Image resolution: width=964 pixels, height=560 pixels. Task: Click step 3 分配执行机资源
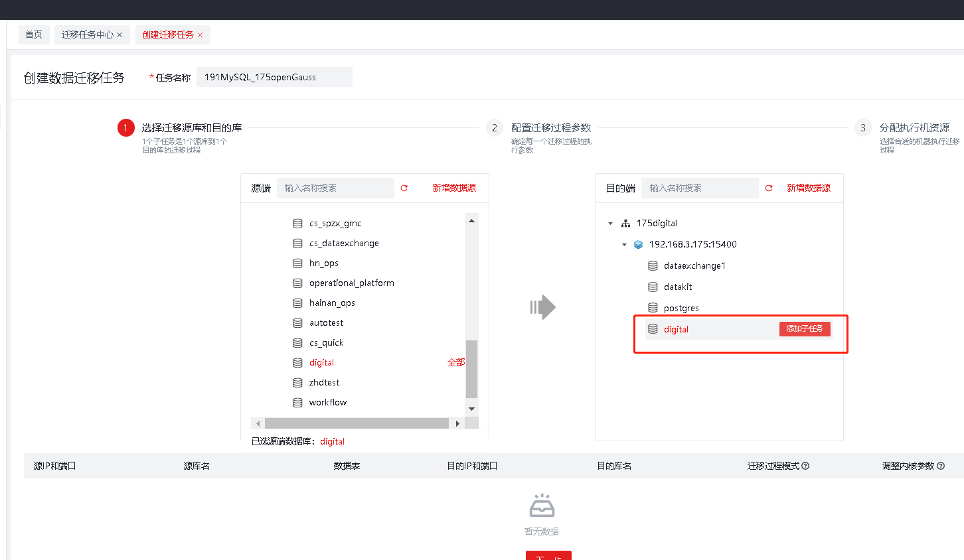point(914,128)
